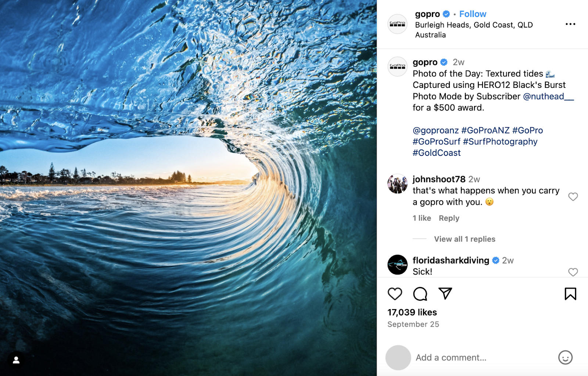This screenshot has height=376, width=588.
Task: Reply to johnshoot78's comment
Action: click(449, 218)
